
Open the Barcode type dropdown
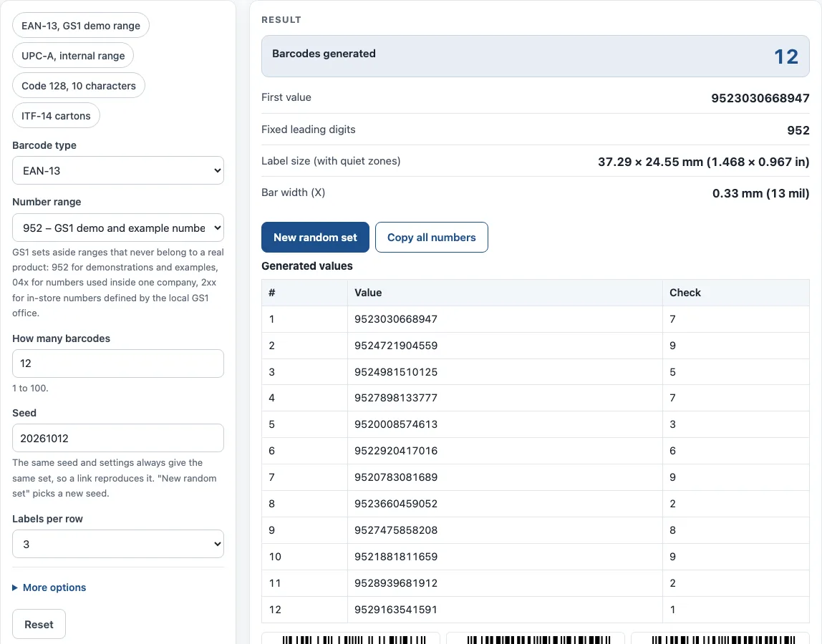tap(118, 170)
